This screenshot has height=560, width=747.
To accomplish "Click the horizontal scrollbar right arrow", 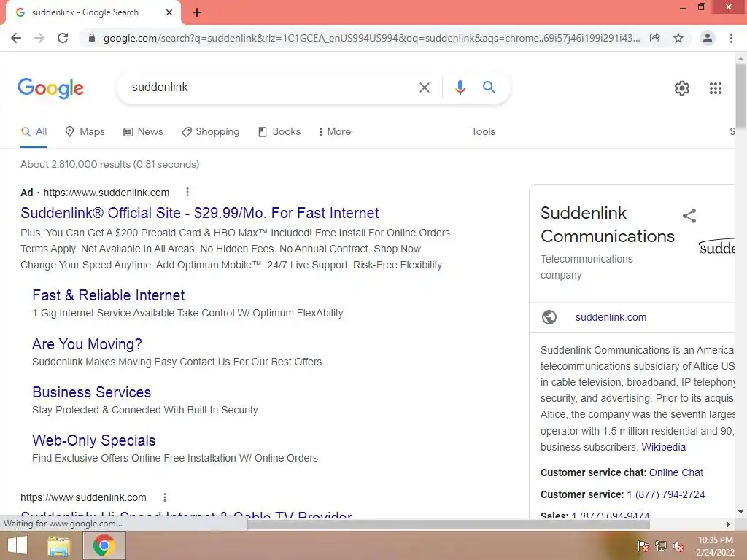I will (729, 524).
